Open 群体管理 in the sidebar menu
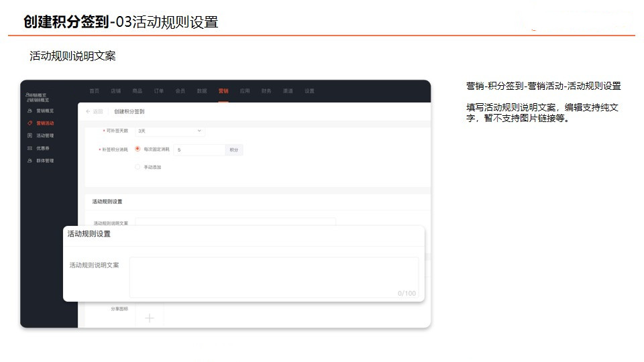644x362 pixels. pos(45,161)
